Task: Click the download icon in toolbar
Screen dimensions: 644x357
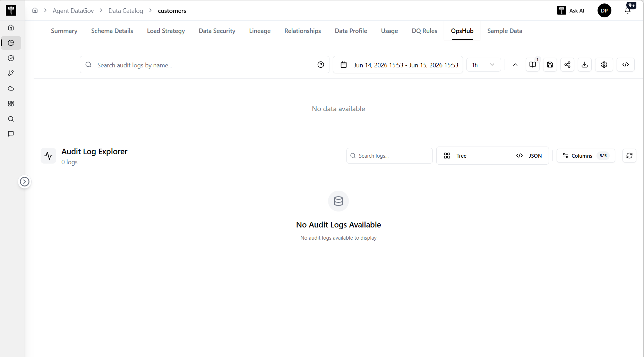Action: tap(585, 65)
